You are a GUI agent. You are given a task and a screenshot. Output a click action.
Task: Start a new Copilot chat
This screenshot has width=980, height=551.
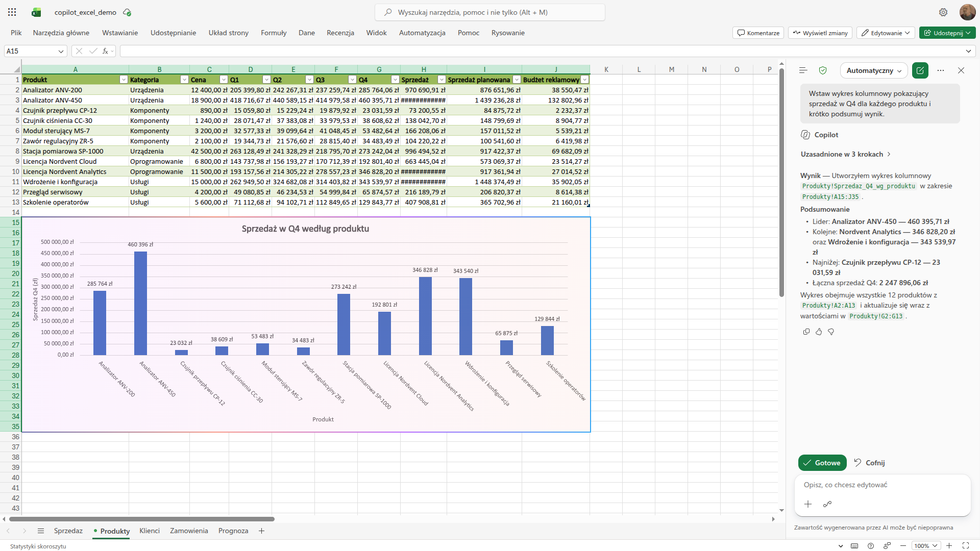point(920,70)
